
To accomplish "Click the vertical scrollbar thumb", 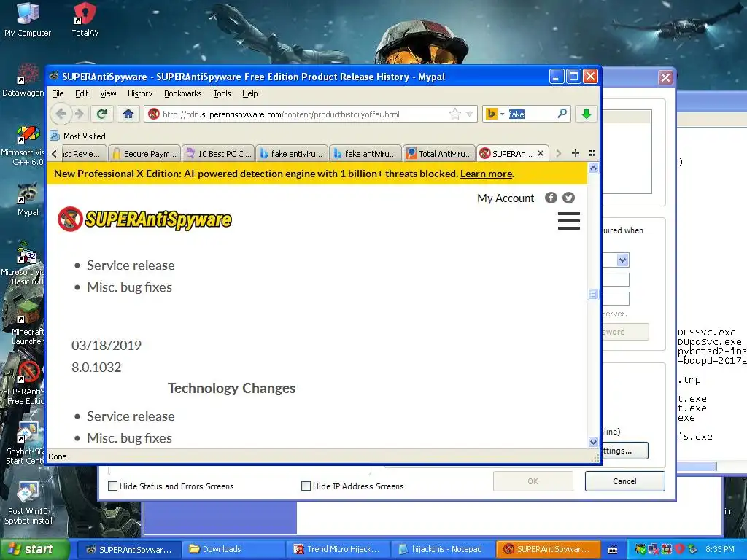I will coord(593,295).
